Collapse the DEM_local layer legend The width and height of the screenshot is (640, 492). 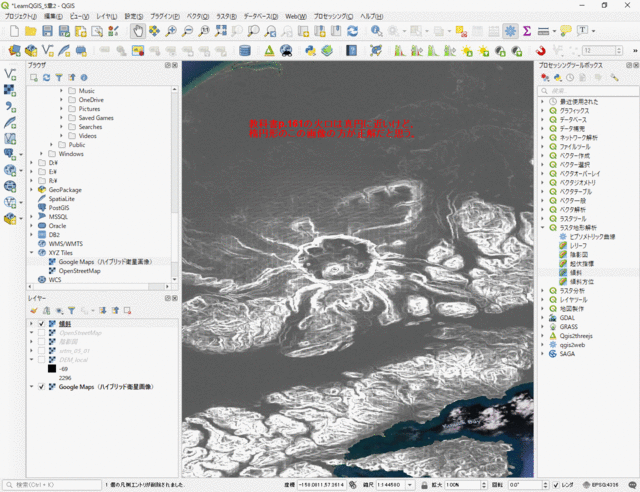tap(31, 360)
